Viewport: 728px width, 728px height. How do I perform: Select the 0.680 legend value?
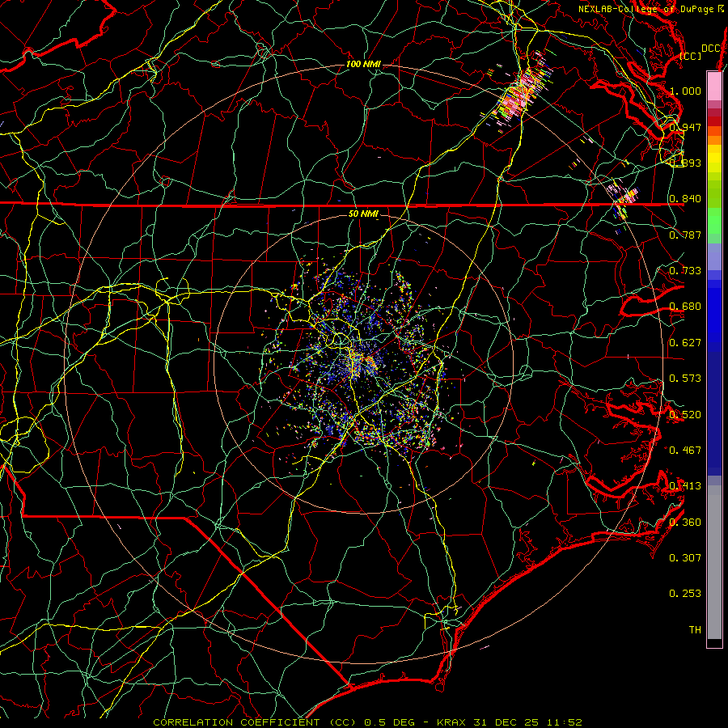click(x=685, y=307)
